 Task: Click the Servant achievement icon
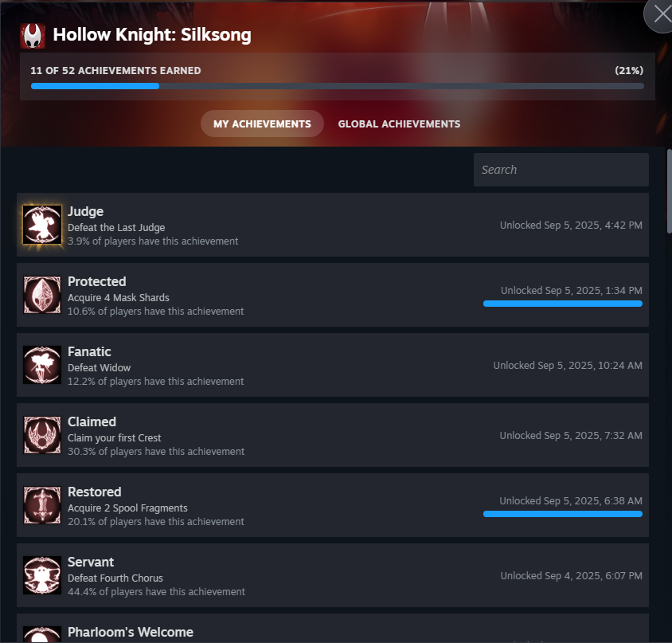coord(42,575)
